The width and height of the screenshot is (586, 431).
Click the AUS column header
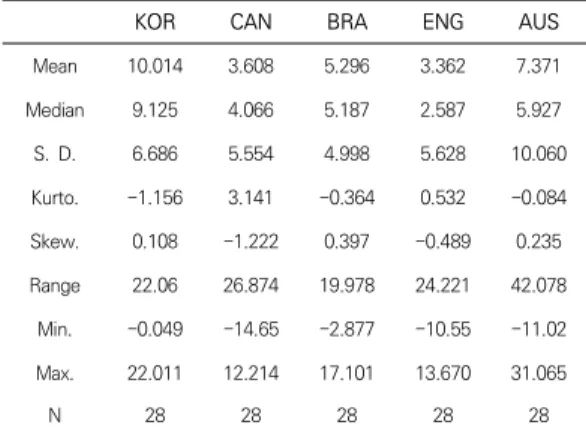(539, 22)
